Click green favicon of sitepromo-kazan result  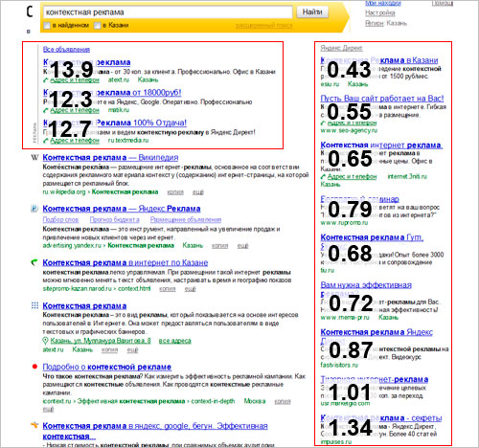coord(34,262)
